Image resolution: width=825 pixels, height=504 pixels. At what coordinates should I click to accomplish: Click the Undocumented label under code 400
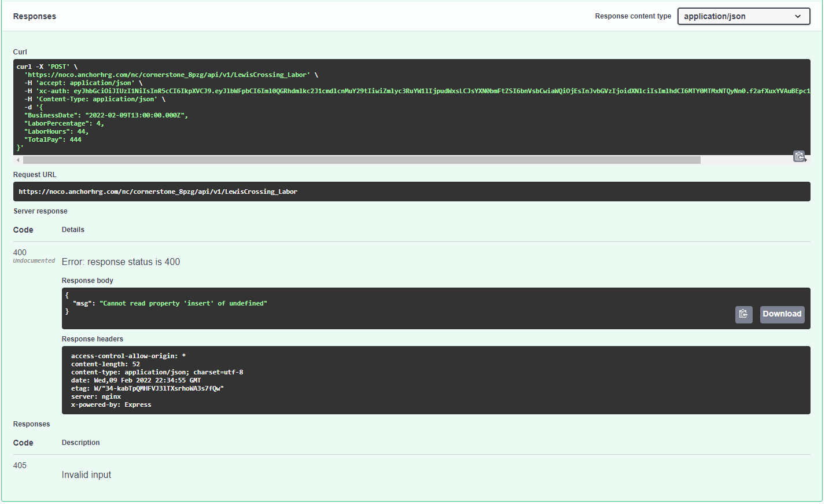(34, 261)
